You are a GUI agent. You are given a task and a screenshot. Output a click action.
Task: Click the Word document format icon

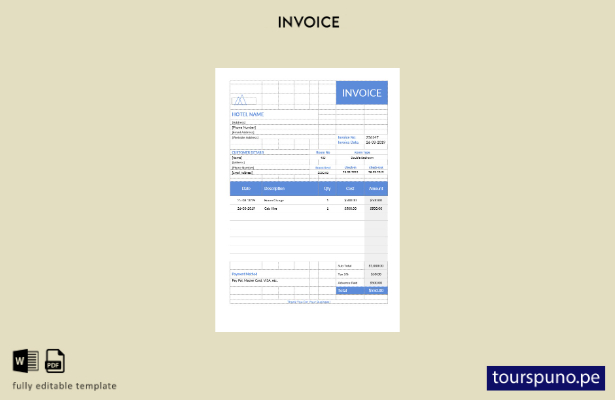[26, 361]
